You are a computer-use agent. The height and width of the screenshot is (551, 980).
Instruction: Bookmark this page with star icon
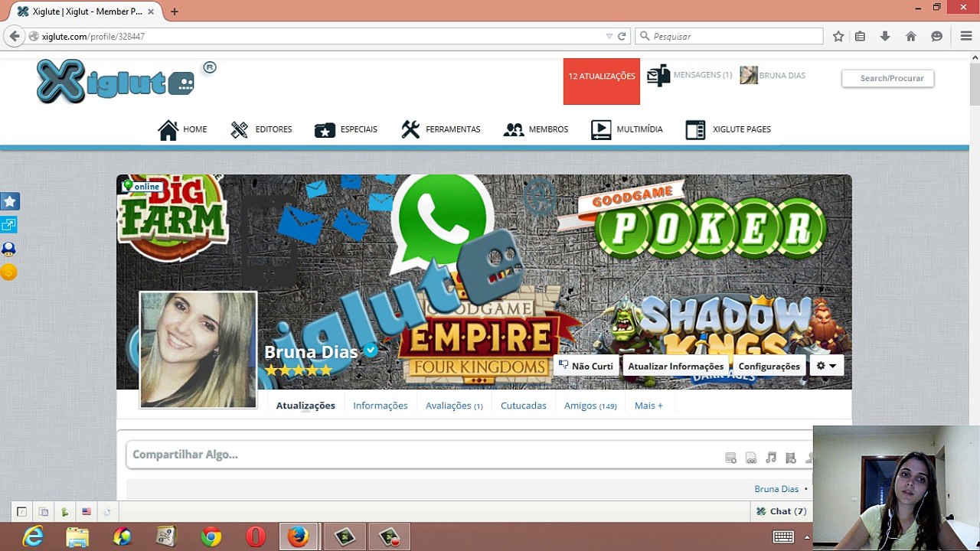click(x=838, y=36)
